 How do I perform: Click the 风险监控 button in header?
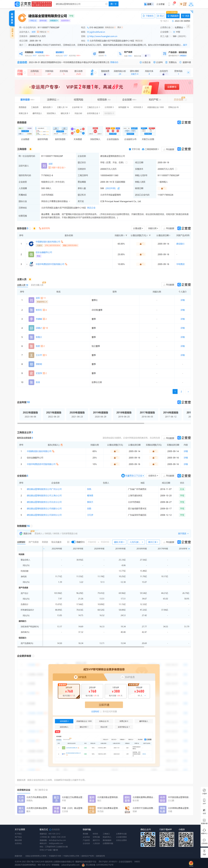click(x=173, y=16)
